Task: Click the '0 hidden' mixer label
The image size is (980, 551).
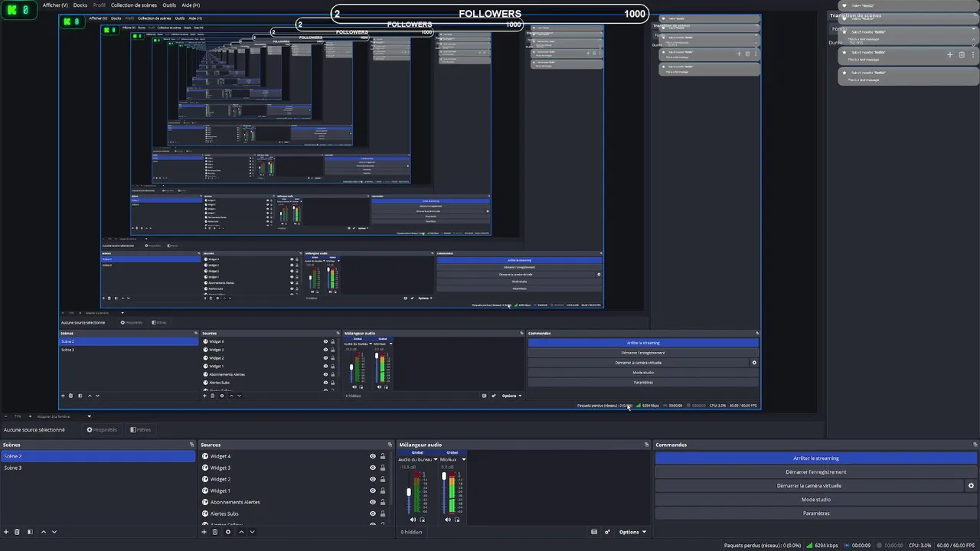Action: [412, 532]
